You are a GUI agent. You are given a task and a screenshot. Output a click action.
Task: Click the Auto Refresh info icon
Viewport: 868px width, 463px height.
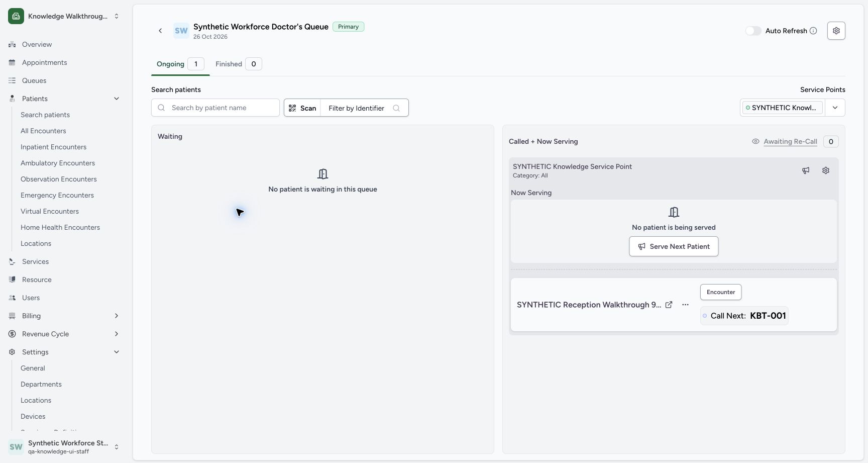point(813,31)
